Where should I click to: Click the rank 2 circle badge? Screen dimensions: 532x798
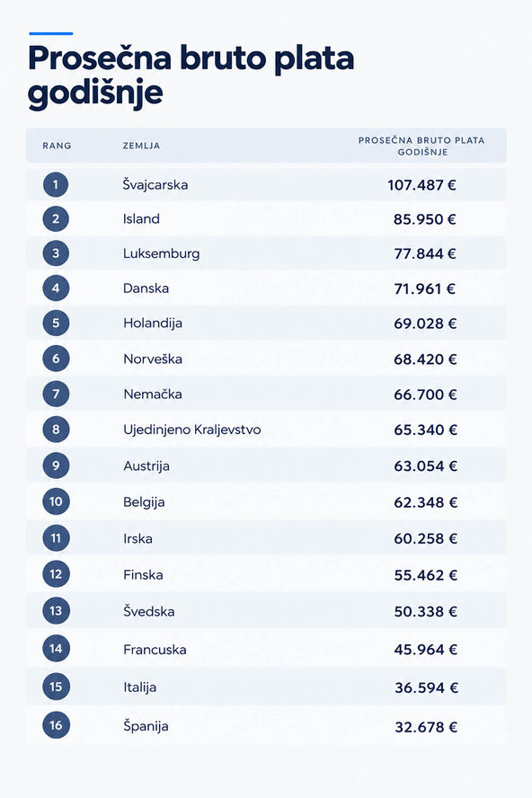56,219
